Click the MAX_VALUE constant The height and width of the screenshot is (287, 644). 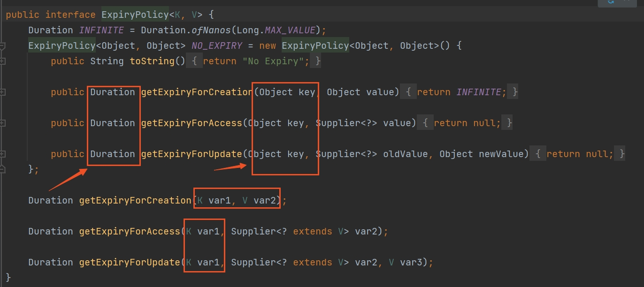click(x=290, y=30)
